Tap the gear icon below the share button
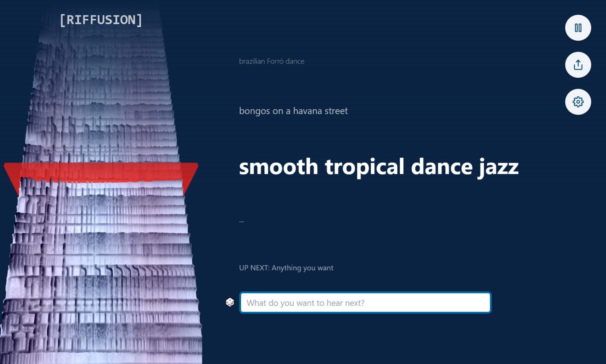606x364 pixels. point(578,102)
